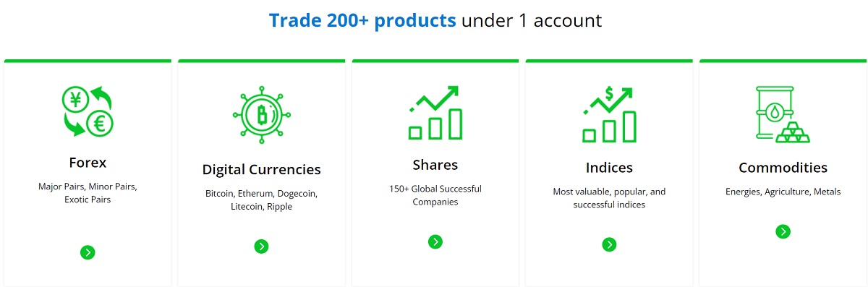
Task: Click the Forex currency exchange icon
Action: [x=88, y=111]
